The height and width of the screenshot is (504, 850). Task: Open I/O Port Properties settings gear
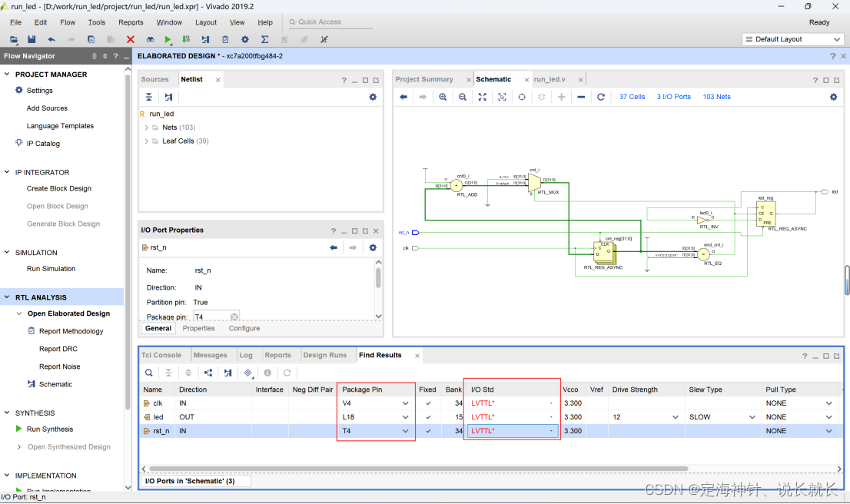coord(373,247)
